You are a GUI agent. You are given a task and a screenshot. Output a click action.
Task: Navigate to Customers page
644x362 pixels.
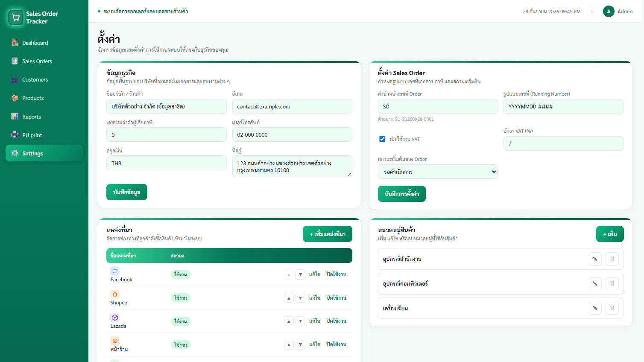[44, 80]
